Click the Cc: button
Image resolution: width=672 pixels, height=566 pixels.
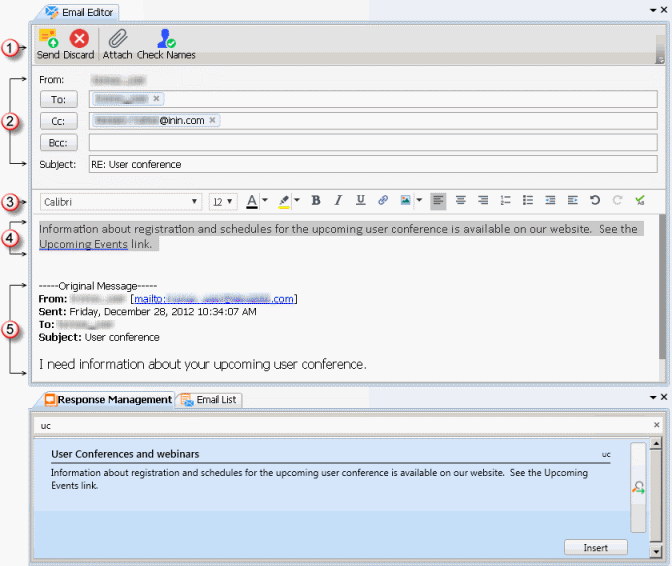tap(58, 121)
